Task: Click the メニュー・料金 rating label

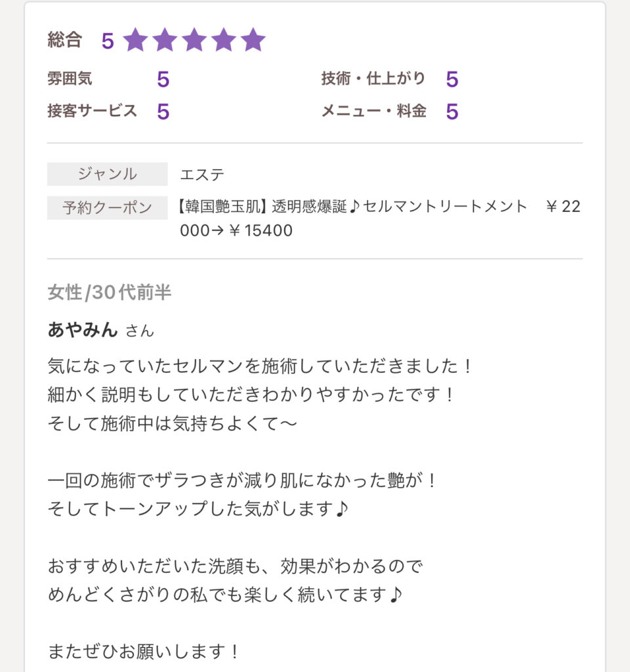Action: (373, 111)
